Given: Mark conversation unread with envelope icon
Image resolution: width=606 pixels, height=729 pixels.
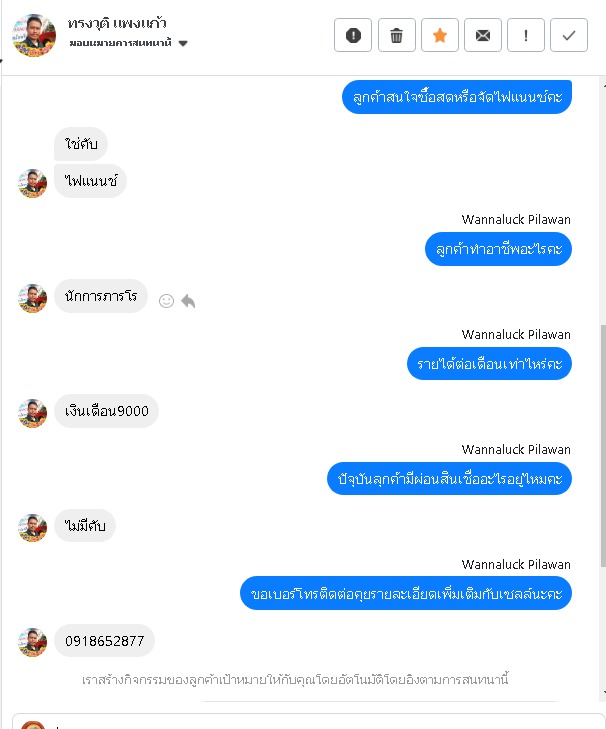Looking at the screenshot, I should click(x=483, y=35).
